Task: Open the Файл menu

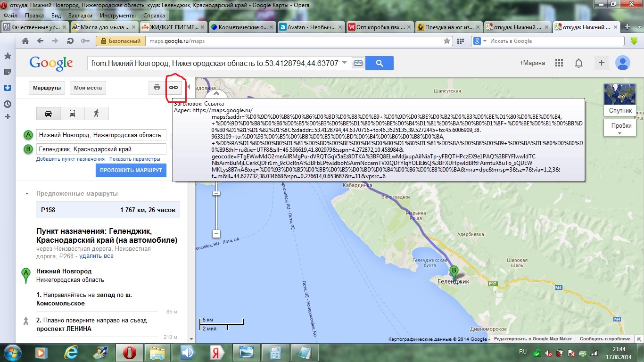Action: pos(10,15)
